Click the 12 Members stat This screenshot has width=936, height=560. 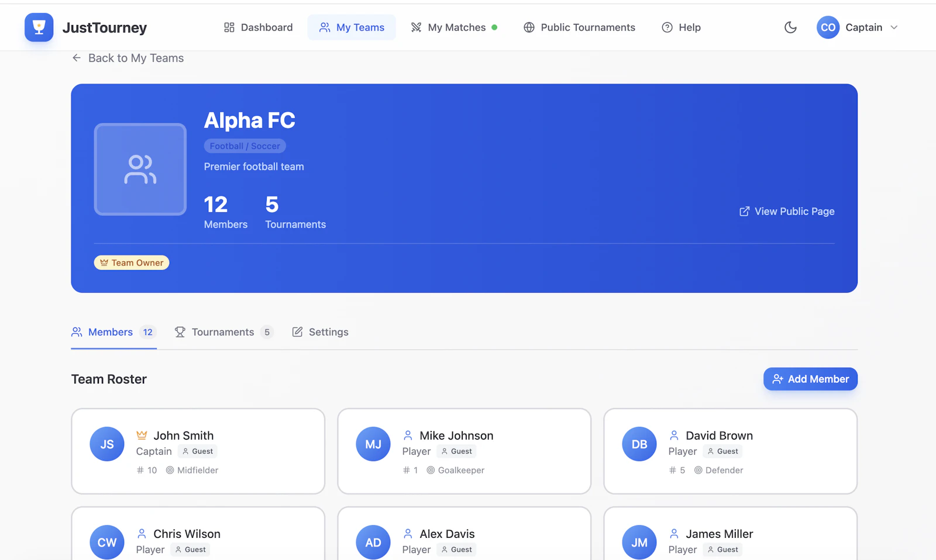click(226, 212)
